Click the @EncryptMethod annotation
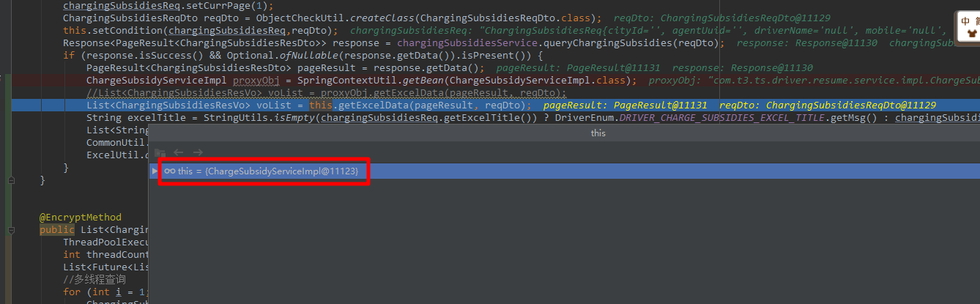Viewport: 980px width, 304px height. click(81, 217)
